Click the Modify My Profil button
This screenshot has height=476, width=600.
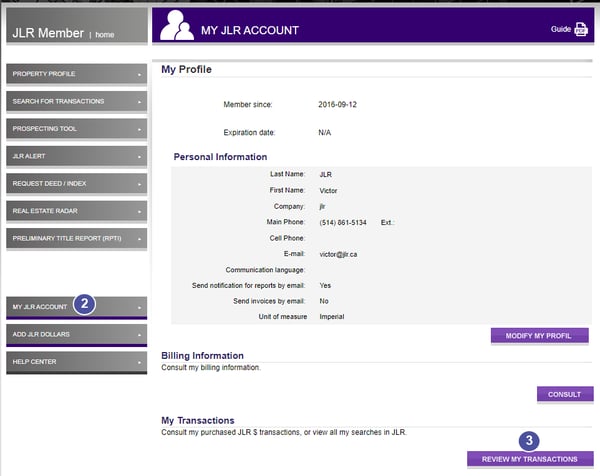coord(540,336)
